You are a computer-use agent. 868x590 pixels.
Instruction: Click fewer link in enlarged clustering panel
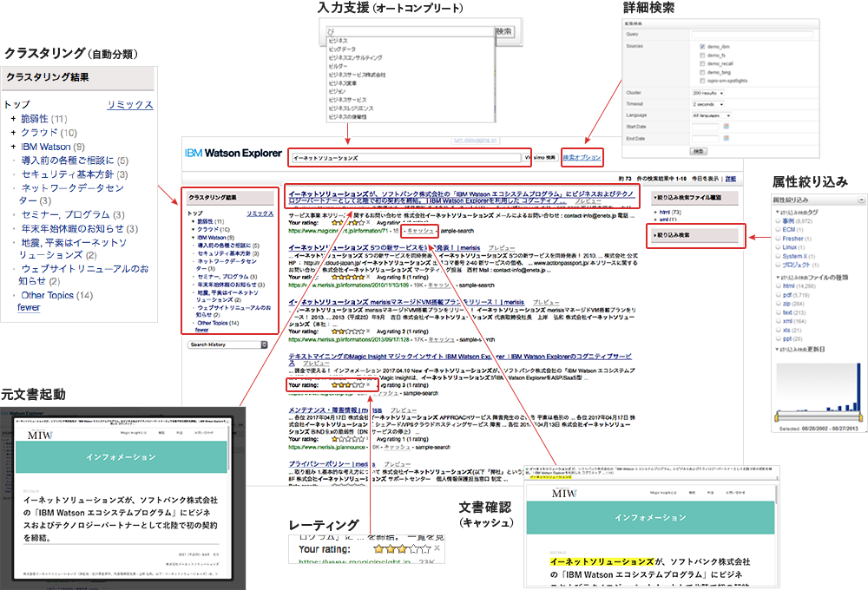click(29, 307)
